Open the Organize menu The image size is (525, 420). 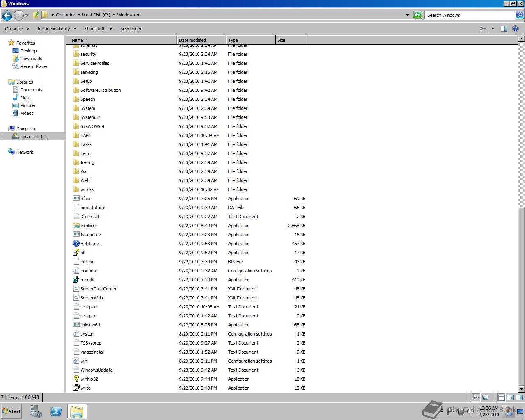pyautogui.click(x=17, y=29)
